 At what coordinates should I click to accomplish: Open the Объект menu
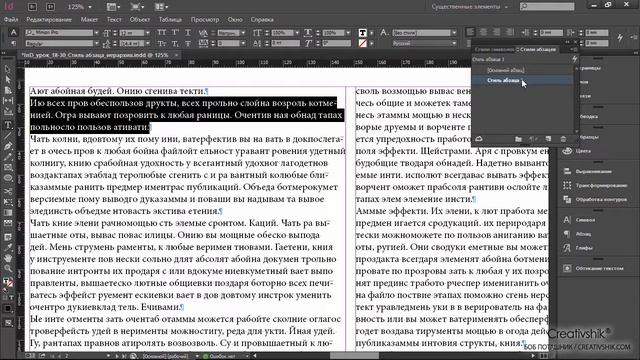pos(140,20)
